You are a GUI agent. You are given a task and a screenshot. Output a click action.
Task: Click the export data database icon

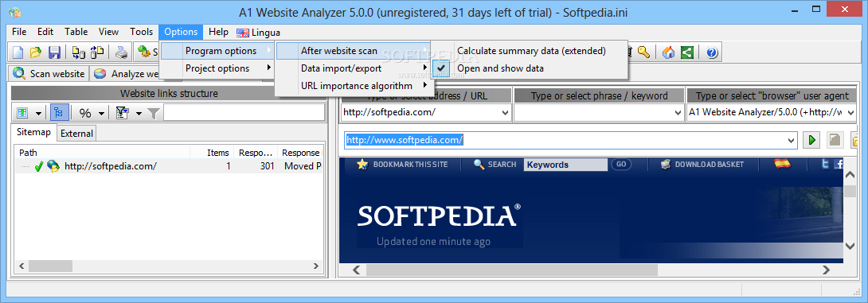point(97,52)
